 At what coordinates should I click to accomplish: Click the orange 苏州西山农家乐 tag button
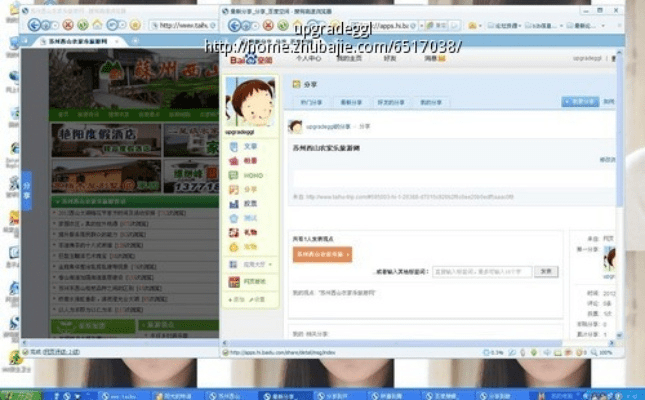click(322, 254)
